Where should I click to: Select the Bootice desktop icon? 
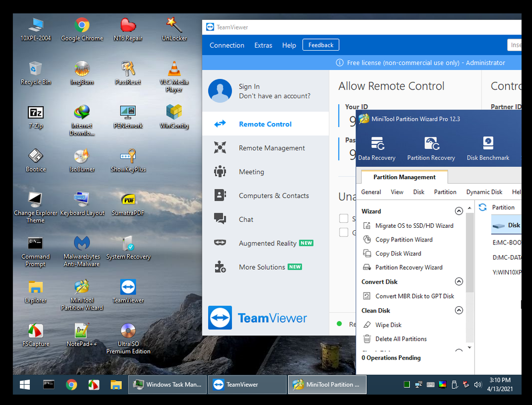coord(35,160)
